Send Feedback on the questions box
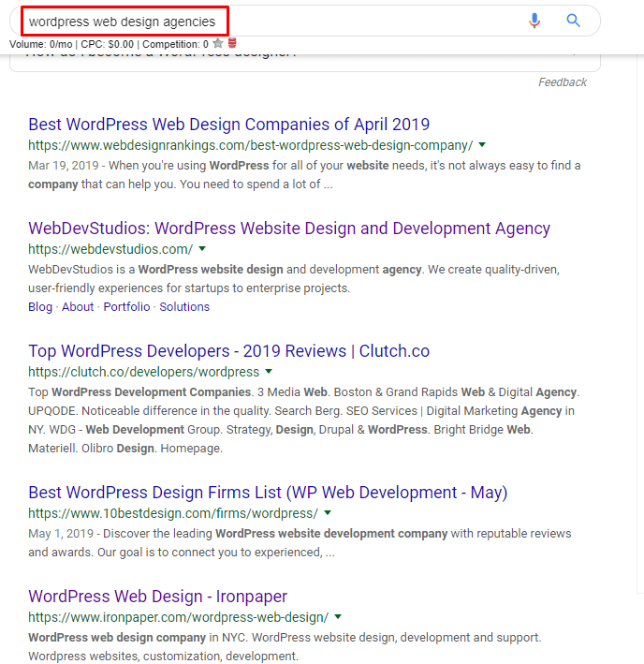The height and width of the screenshot is (664, 644). coord(563,82)
